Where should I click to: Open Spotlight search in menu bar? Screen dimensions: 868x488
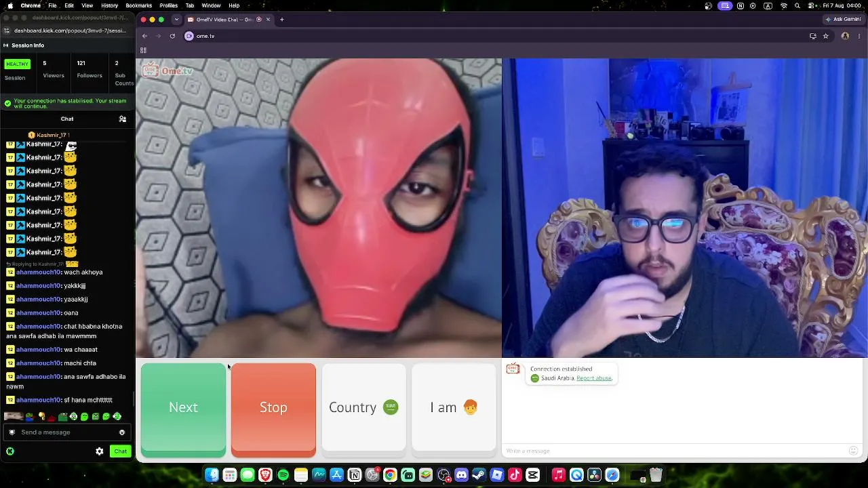click(798, 5)
